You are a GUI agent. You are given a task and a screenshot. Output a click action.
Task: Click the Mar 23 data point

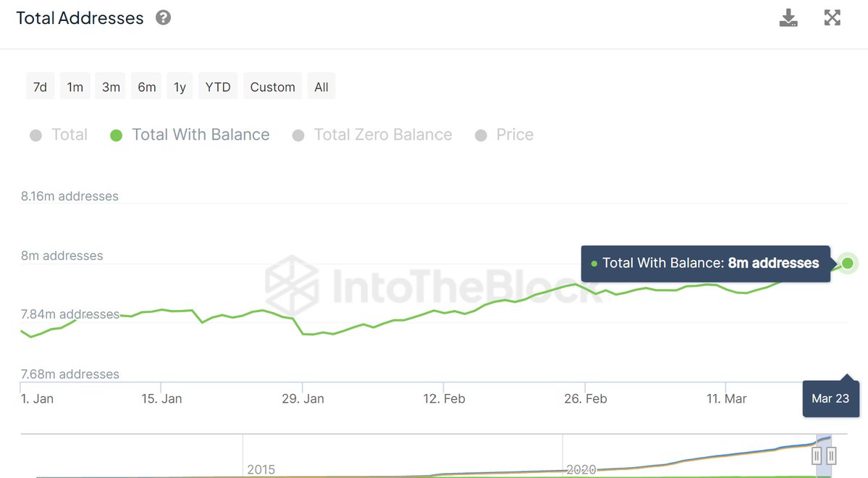pos(848,263)
